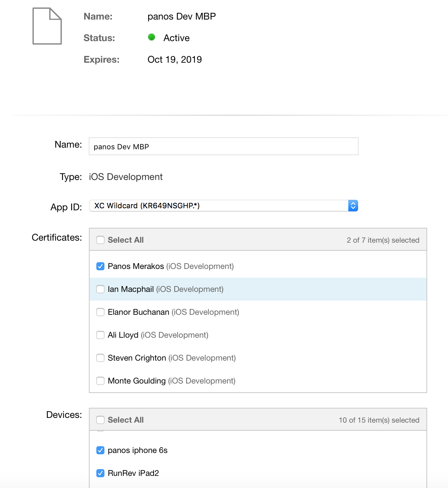Deselect RunRev iPad2 device
Viewport: 448px width, 488px height.
pos(100,473)
